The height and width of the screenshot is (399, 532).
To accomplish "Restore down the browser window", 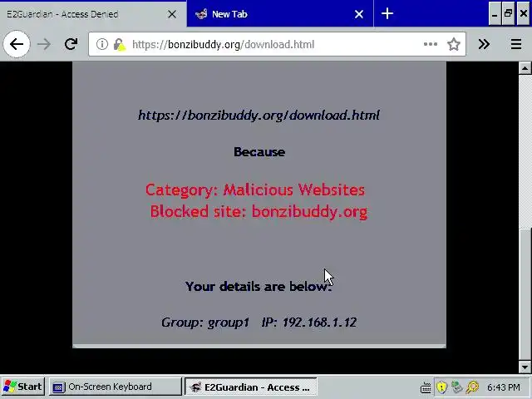I will click(x=508, y=14).
